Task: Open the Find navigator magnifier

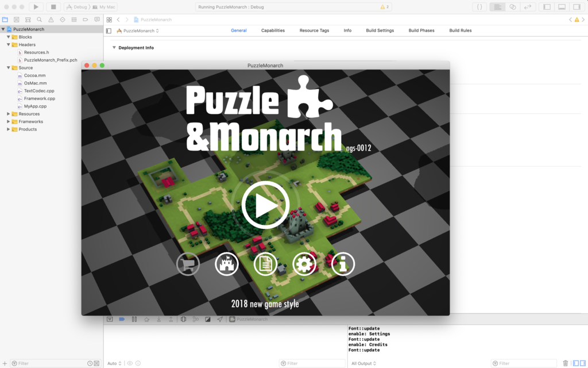Action: coord(40,20)
